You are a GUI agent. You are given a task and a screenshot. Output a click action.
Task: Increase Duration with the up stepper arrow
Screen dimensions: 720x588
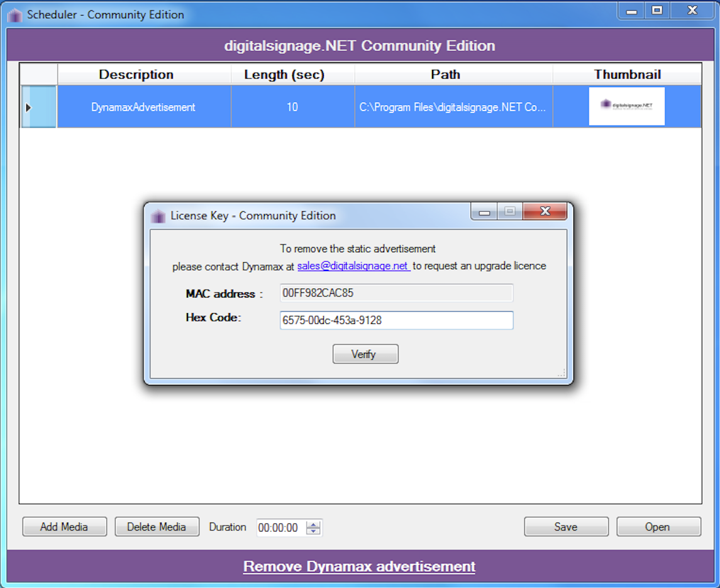click(314, 524)
